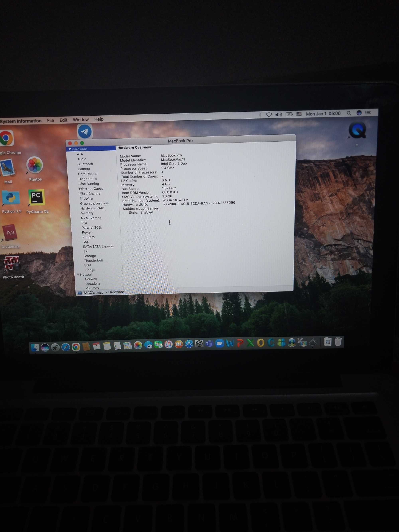The height and width of the screenshot is (532, 399).
Task: Click the Wi-Fi status icon
Action: coord(269,115)
